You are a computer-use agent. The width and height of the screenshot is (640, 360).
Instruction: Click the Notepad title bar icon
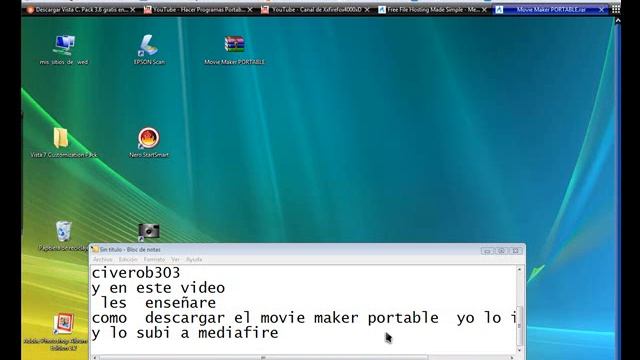click(95, 249)
